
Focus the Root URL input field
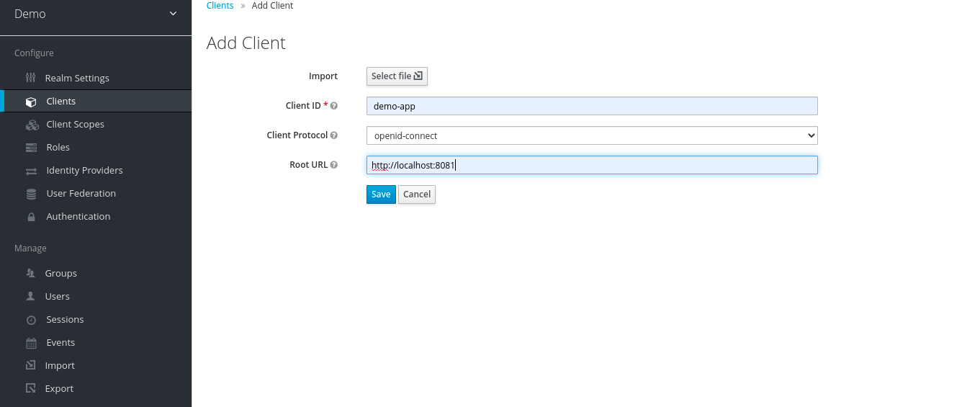coord(592,165)
